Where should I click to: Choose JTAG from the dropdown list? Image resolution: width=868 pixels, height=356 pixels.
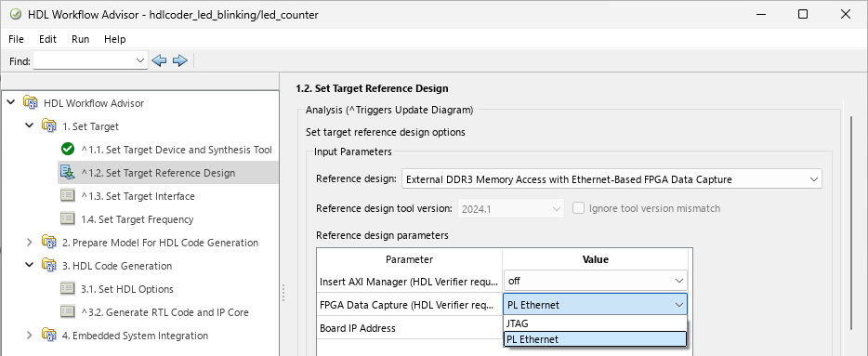[595, 323]
